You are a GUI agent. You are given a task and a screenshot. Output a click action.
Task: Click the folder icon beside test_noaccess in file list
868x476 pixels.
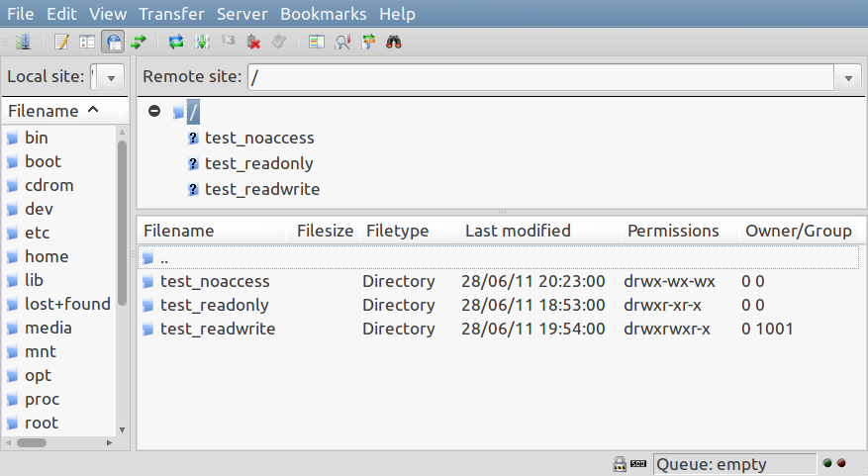pyautogui.click(x=148, y=282)
